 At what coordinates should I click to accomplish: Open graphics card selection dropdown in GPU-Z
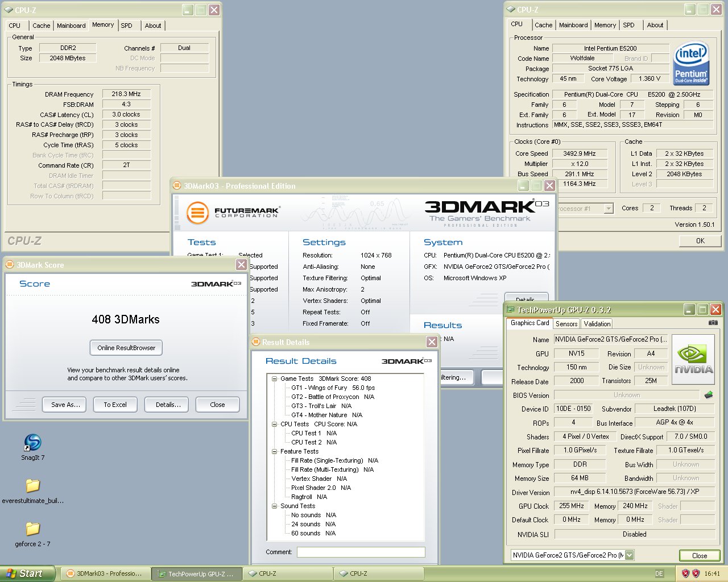[629, 555]
